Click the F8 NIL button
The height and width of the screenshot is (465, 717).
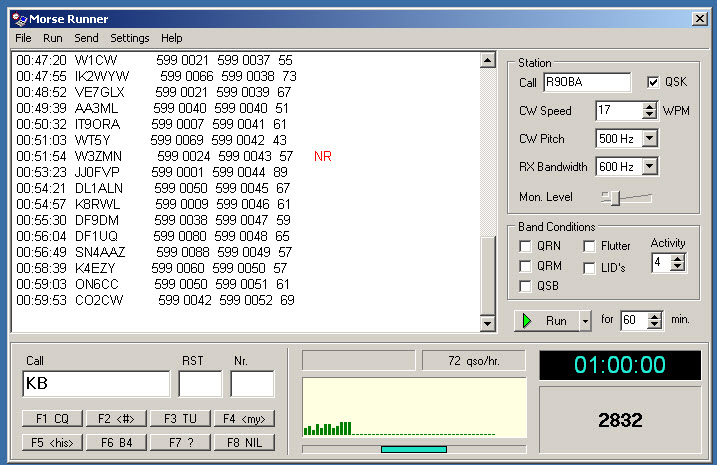[243, 442]
